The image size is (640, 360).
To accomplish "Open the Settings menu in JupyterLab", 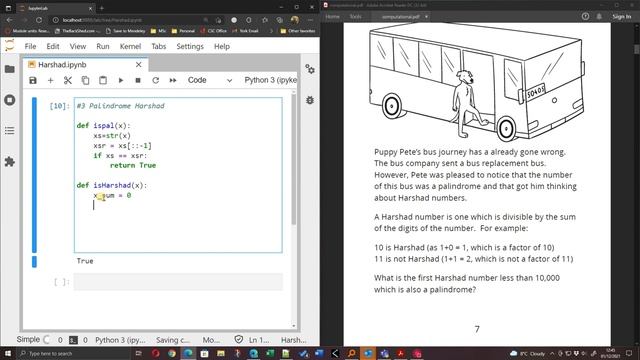I will [190, 47].
